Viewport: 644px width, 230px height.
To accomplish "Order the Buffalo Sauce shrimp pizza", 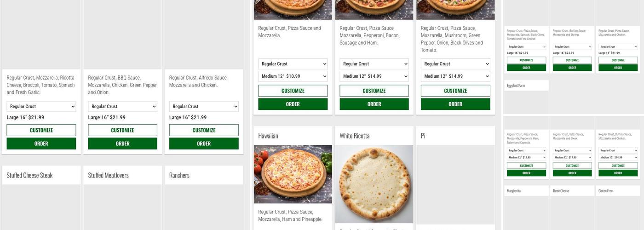I will (x=572, y=68).
